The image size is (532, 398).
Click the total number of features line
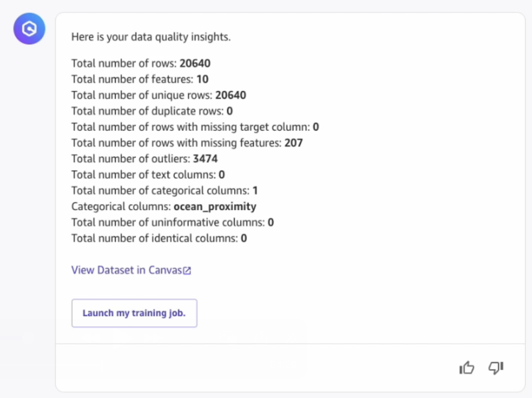140,79
